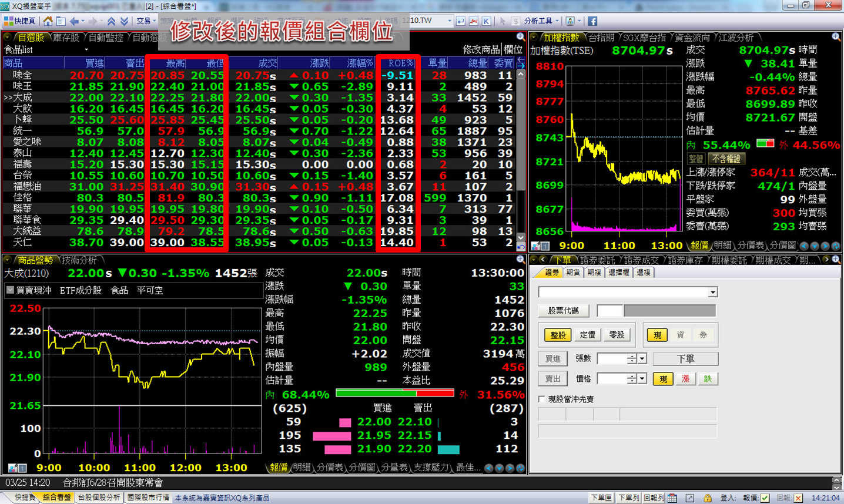The image size is (844, 504).
Task: Open the stock symbol 1210.TW dropdown
Action: point(450,21)
